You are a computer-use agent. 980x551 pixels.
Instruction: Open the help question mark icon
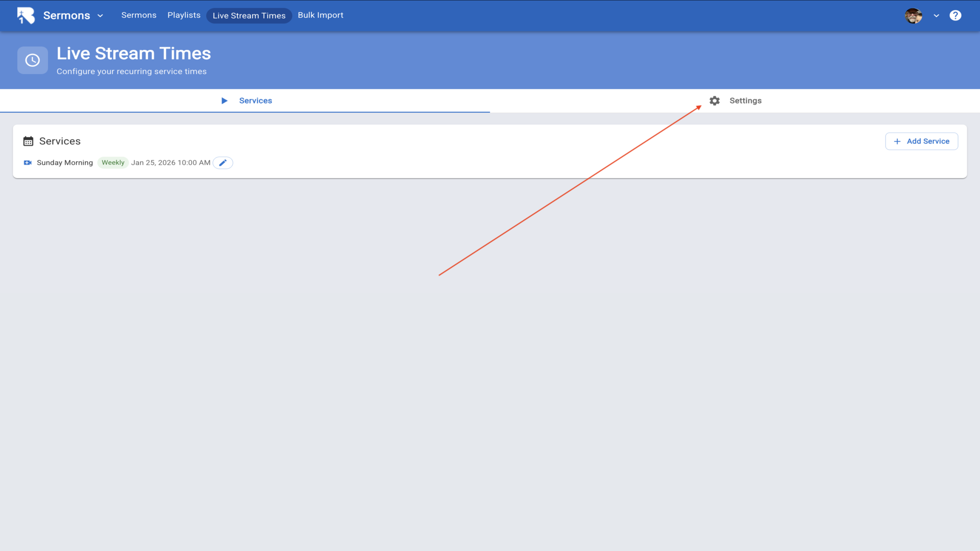955,16
